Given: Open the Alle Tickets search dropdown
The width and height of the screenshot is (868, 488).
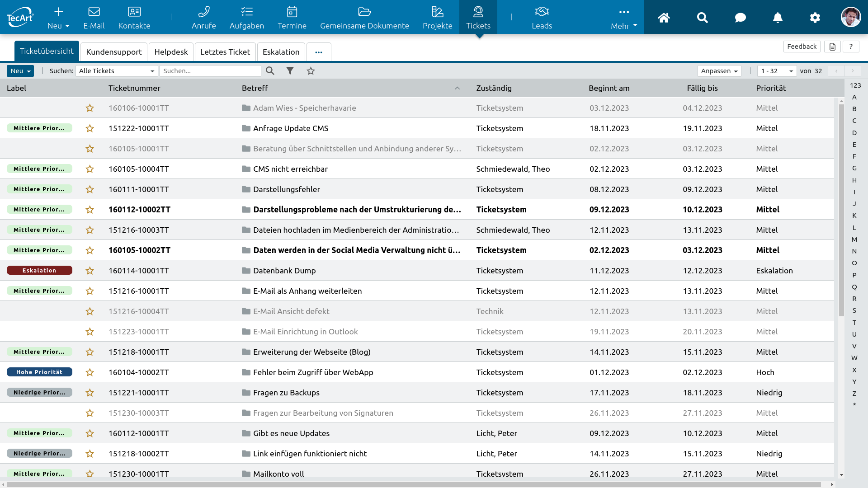Looking at the screenshot, I should coord(116,71).
